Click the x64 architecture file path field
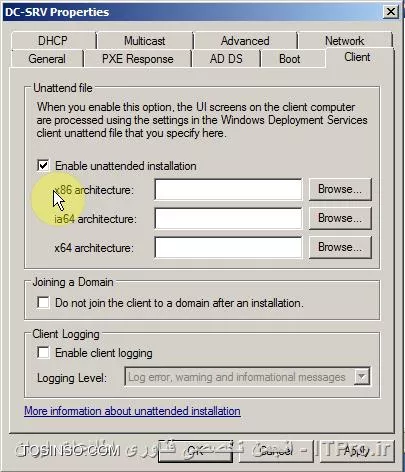 click(x=228, y=247)
